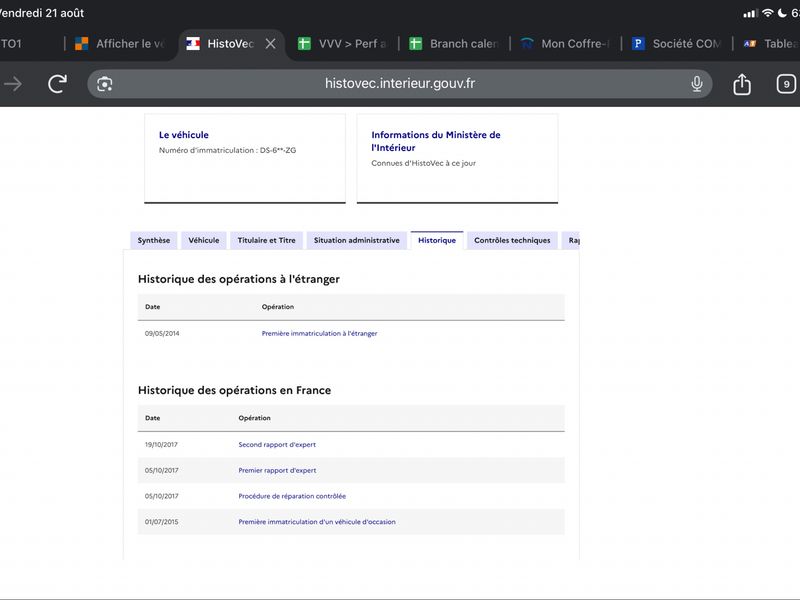Open the tab switcher showing 9 tabs
The image size is (800, 600).
786,84
